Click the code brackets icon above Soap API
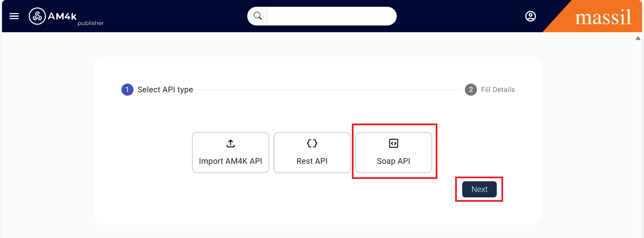Viewport: 644px width, 238px height. coord(393,143)
